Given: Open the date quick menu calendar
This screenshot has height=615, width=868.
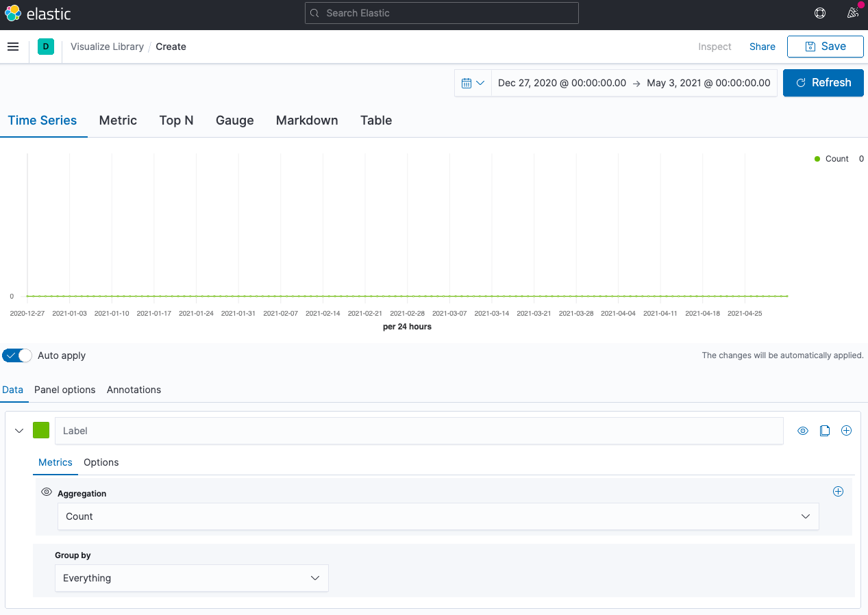Looking at the screenshot, I should pos(473,83).
